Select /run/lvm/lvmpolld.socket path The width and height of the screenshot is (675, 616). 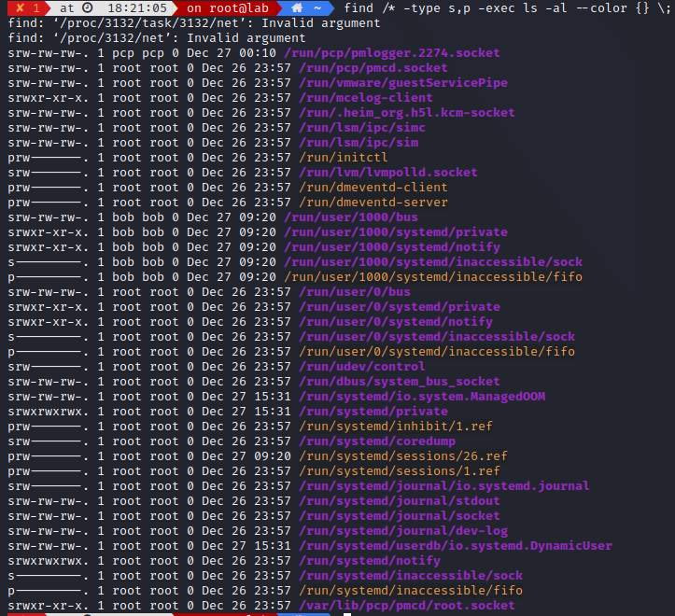coord(388,172)
